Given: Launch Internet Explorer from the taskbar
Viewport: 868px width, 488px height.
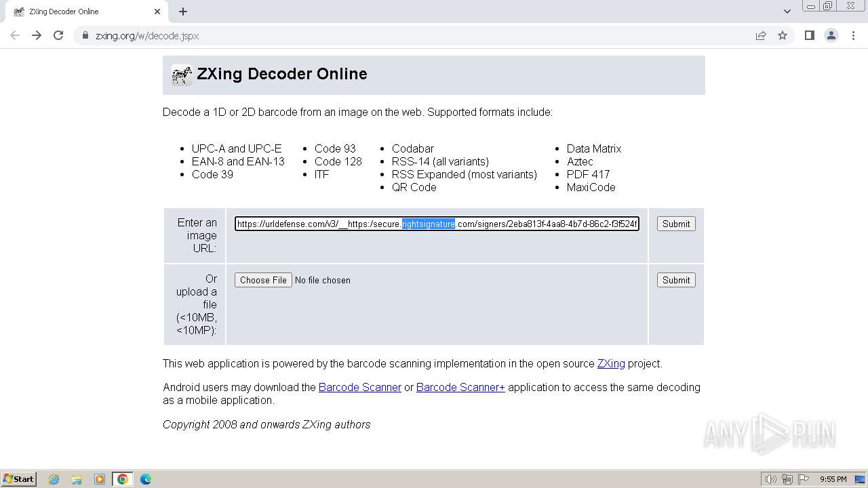Looking at the screenshot, I should pyautogui.click(x=54, y=479).
